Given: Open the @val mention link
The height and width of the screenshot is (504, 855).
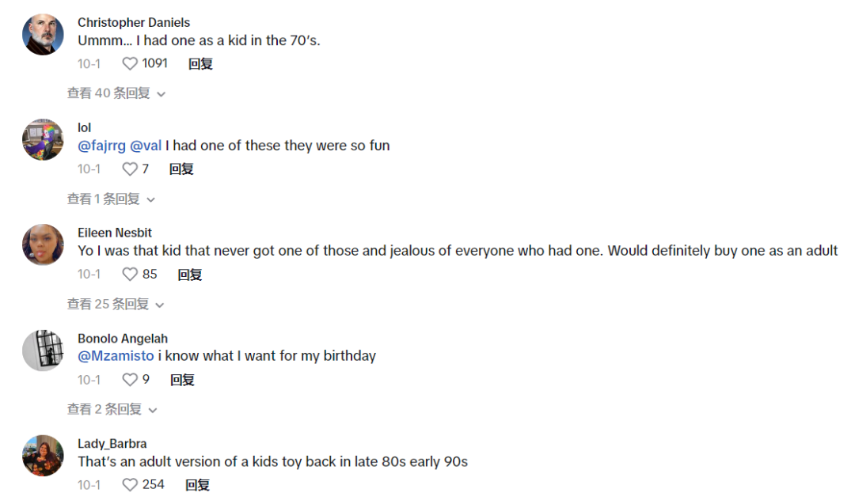Looking at the screenshot, I should (x=146, y=146).
